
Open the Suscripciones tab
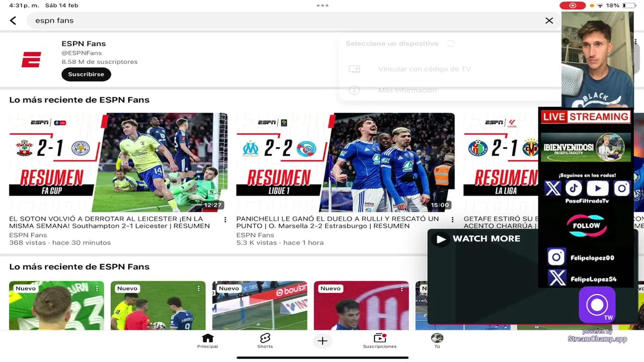click(x=380, y=341)
